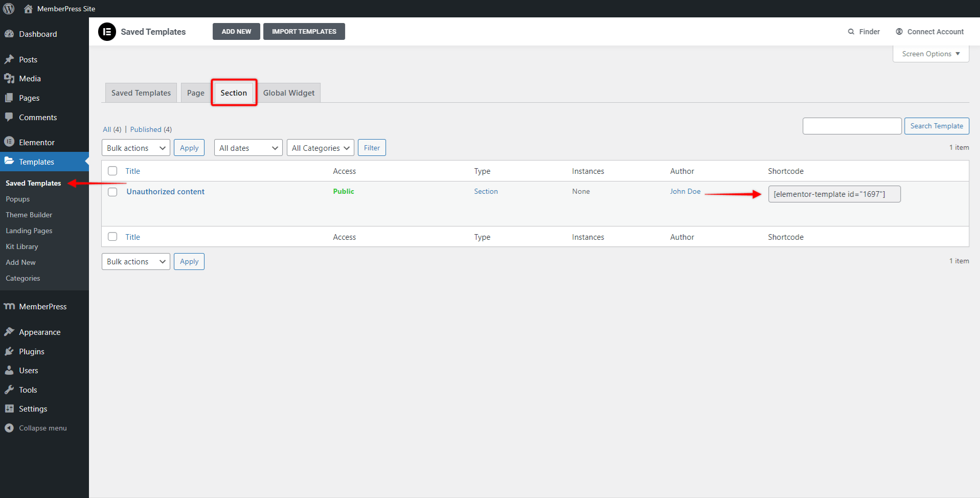Click the ADD NEW button
980x498 pixels.
(236, 31)
